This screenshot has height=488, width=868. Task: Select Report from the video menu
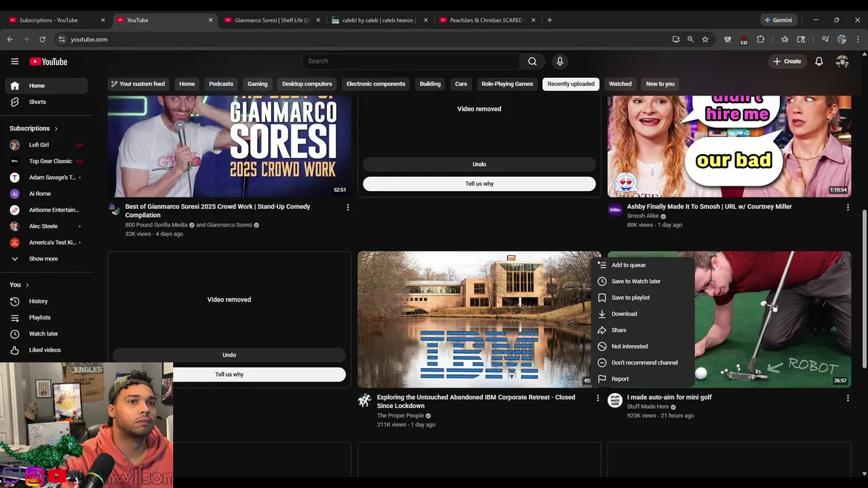[x=643, y=379]
